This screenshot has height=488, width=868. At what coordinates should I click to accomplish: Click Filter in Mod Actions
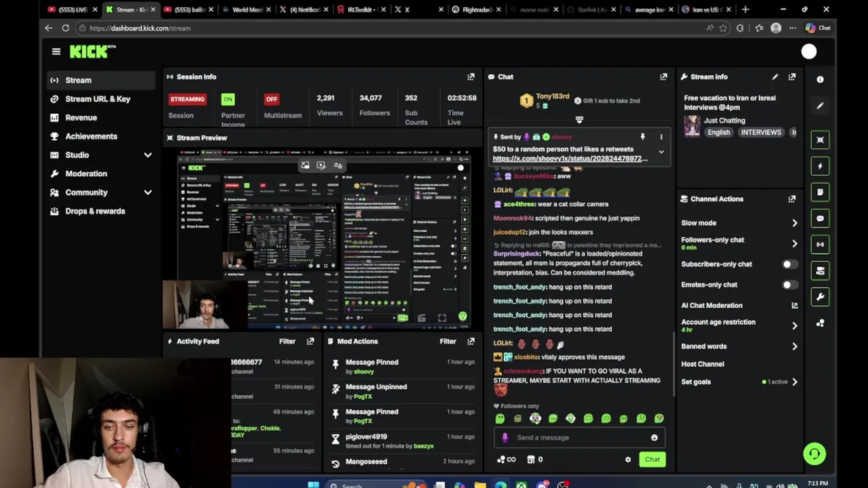[x=448, y=342]
